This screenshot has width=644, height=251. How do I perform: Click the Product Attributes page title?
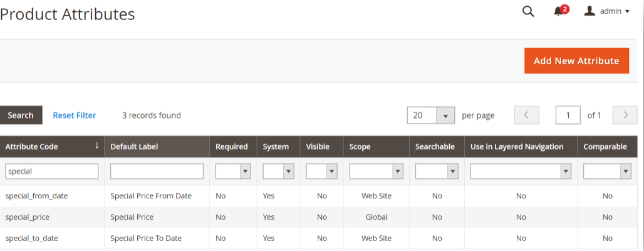[x=68, y=14]
